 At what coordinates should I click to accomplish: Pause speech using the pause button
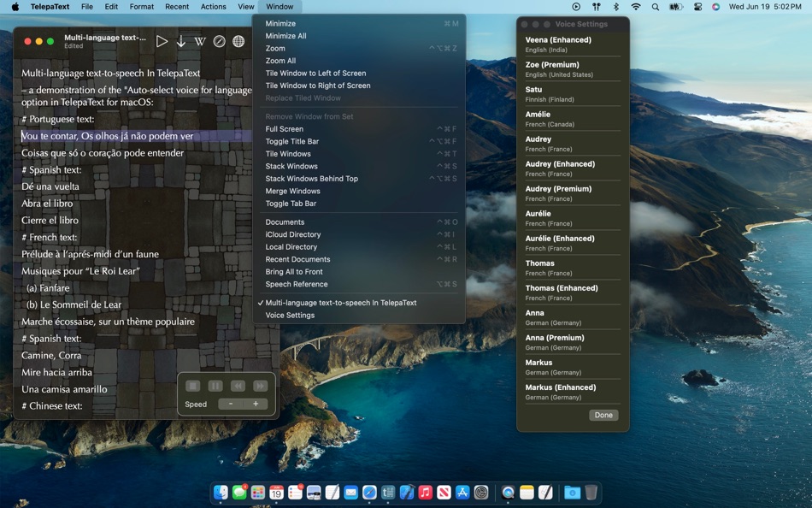(x=215, y=386)
